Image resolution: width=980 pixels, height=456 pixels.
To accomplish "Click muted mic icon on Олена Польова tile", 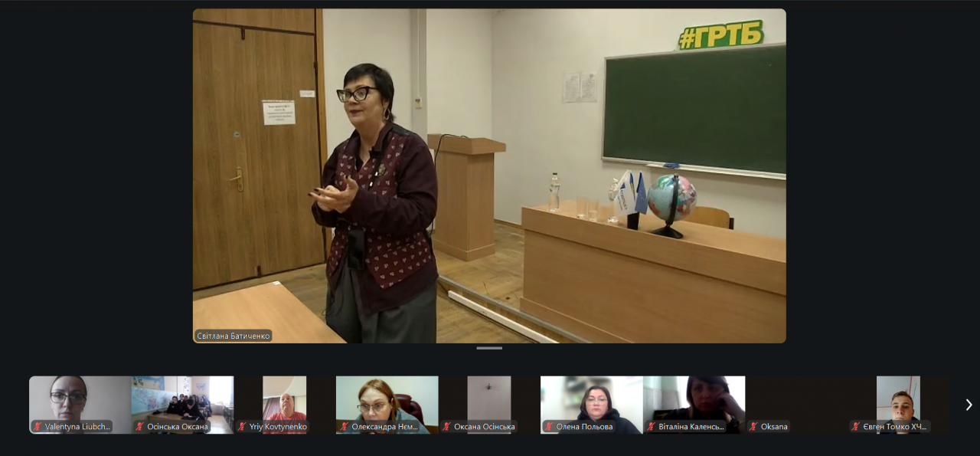I will [549, 427].
